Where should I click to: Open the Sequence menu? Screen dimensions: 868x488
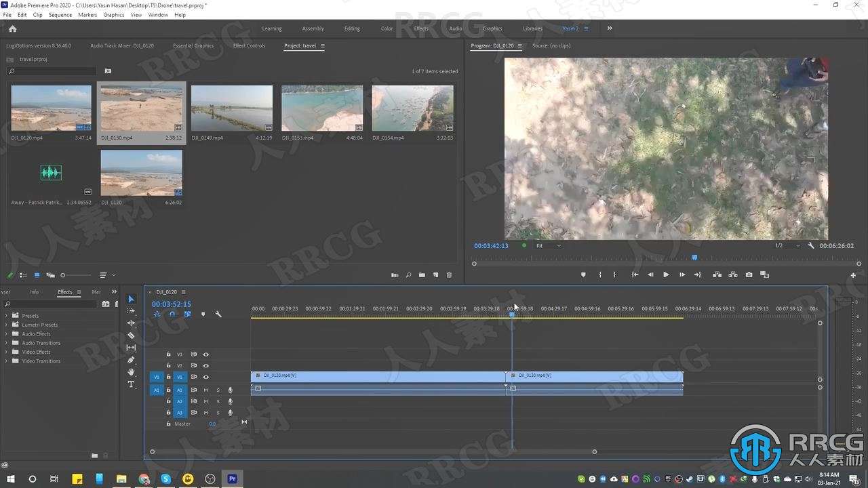[60, 15]
